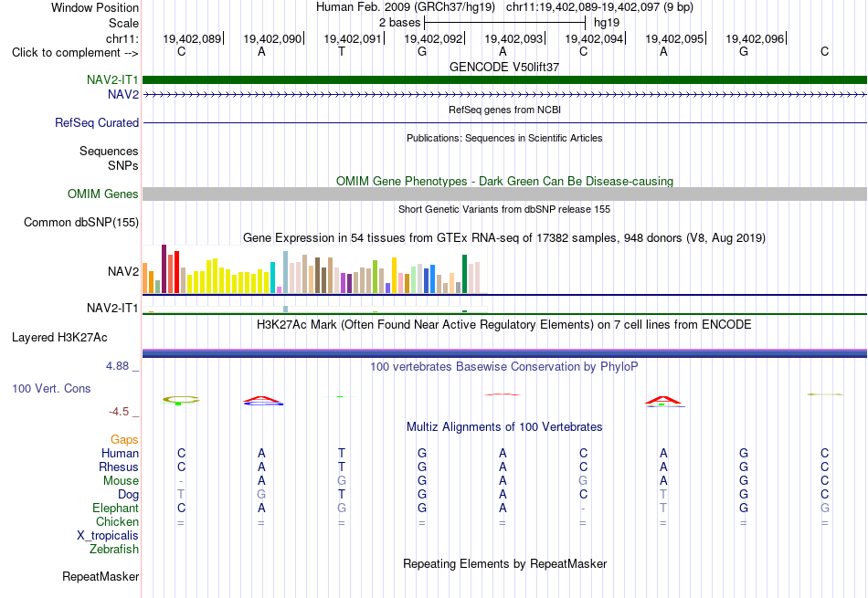Click the green NAV2-IT1 gene bar
868x598 pixels.
505,79
